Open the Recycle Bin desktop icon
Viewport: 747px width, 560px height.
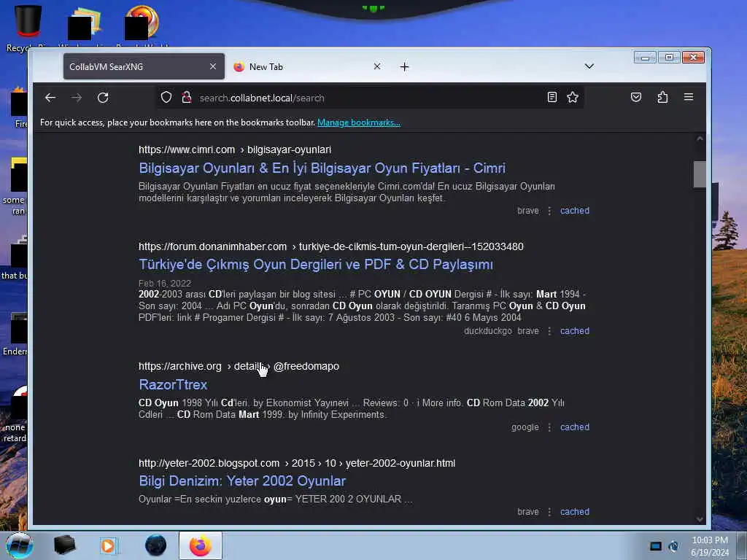tap(27, 26)
